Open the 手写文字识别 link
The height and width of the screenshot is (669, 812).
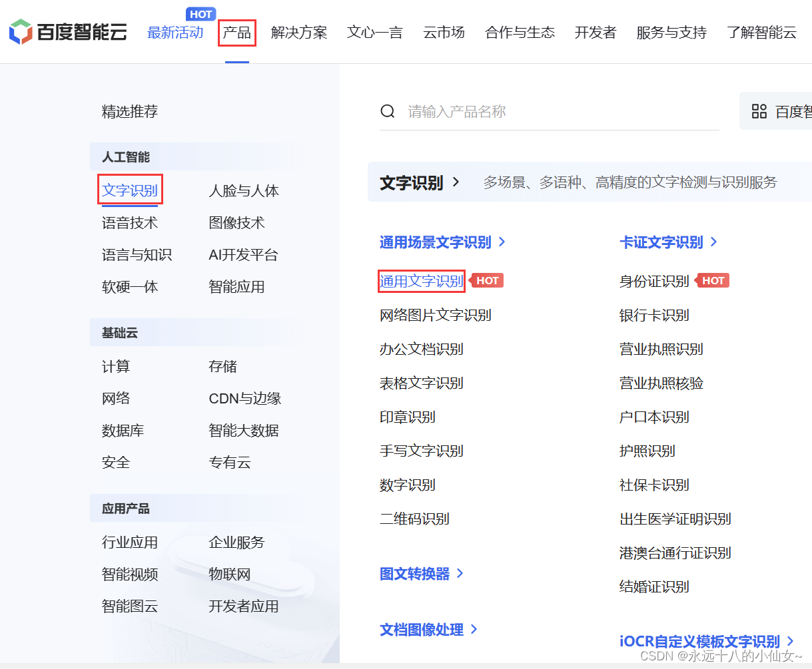coord(422,451)
